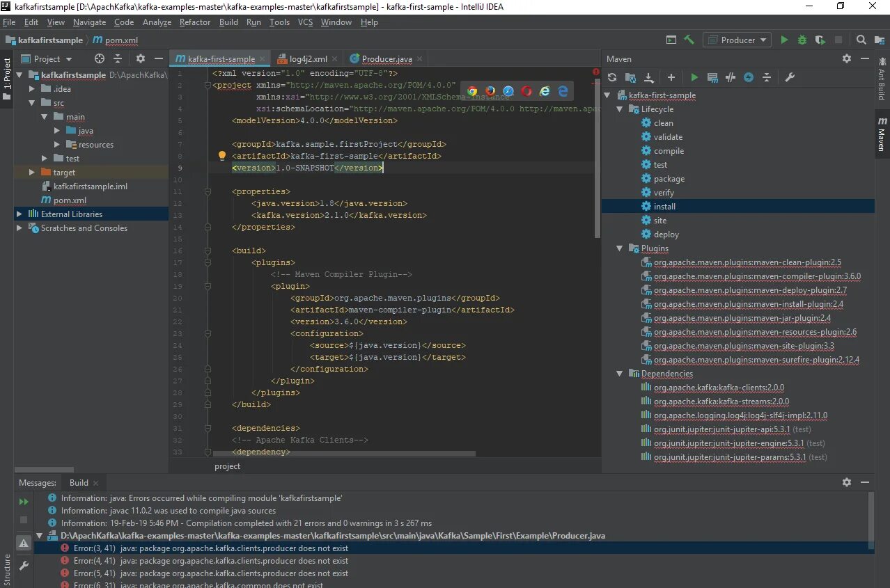Open the Execute Maven Goal dialog
Viewport: 890px width, 588px height.
point(712,78)
